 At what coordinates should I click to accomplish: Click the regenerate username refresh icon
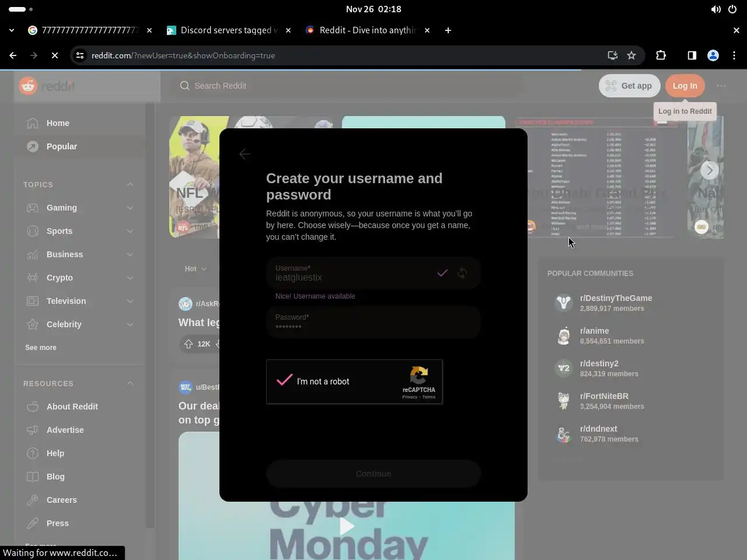pos(462,273)
